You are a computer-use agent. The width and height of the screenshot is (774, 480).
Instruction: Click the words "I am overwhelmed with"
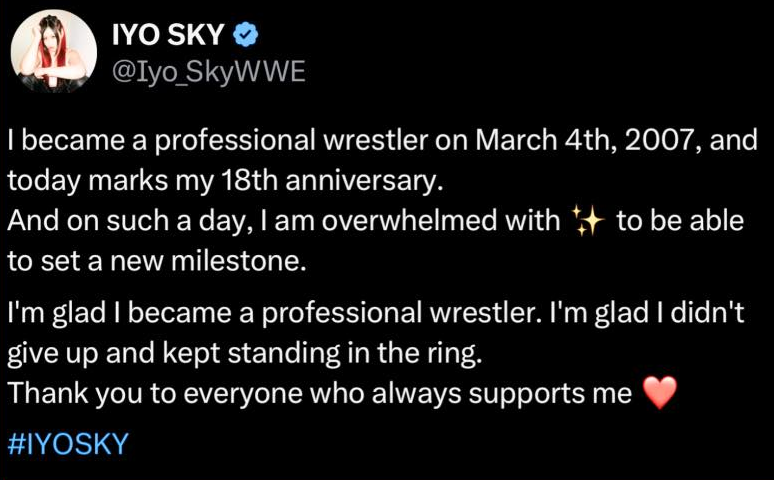[407, 220]
